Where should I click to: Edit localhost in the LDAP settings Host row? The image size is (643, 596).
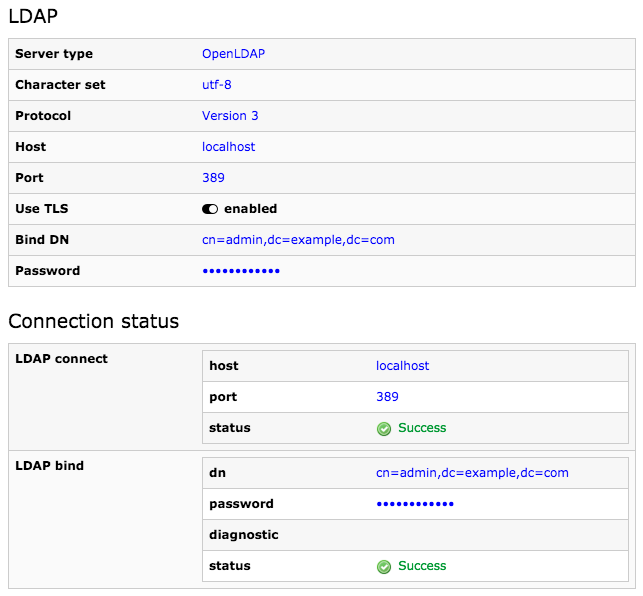[228, 147]
